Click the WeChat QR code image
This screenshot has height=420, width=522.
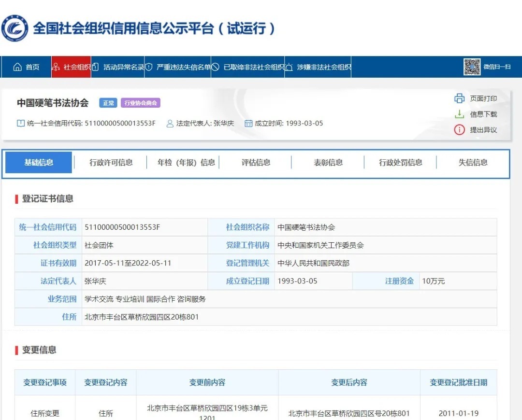pyautogui.click(x=472, y=67)
